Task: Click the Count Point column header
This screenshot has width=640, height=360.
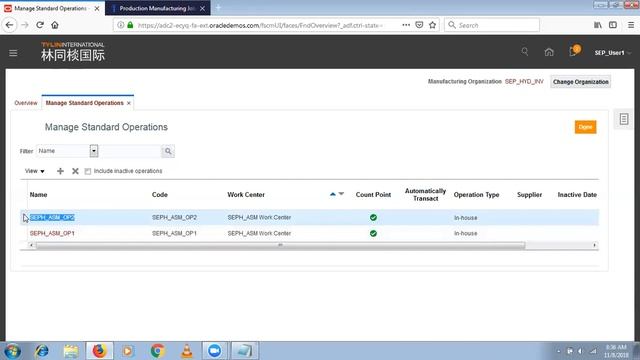Action: coord(373,195)
